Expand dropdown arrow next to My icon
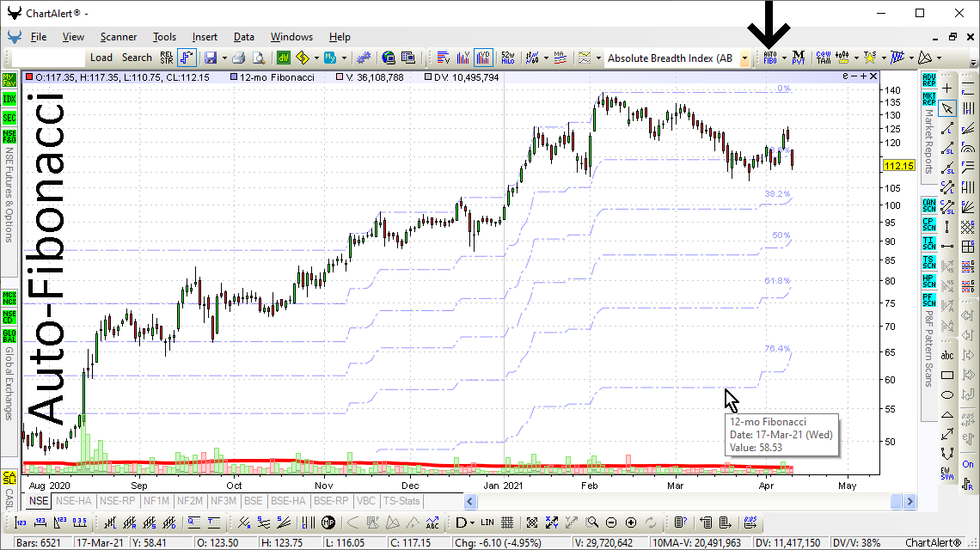 click(x=345, y=58)
